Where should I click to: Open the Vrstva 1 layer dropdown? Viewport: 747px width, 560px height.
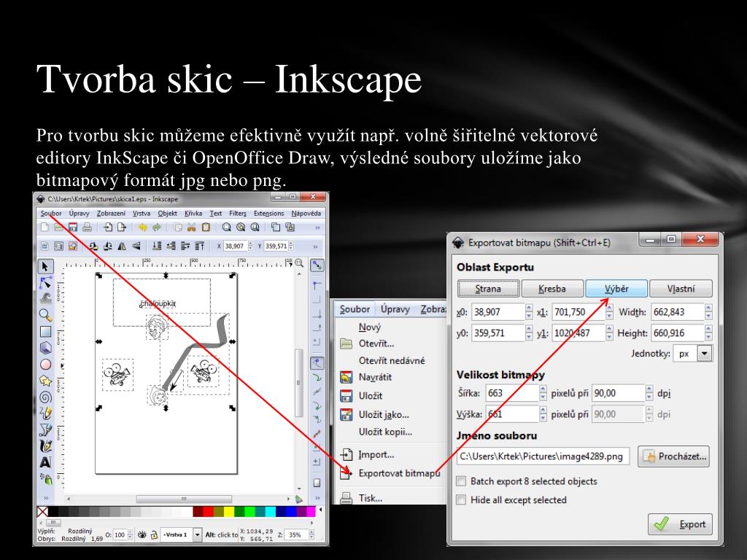point(197,534)
